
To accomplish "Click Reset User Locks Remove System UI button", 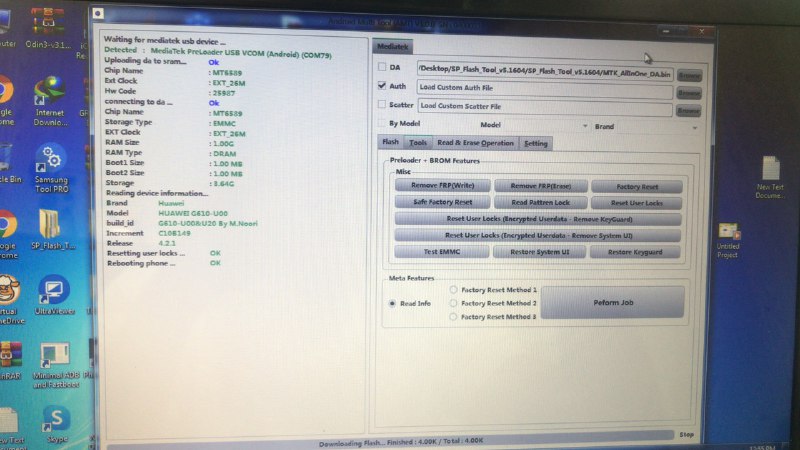I will pyautogui.click(x=538, y=235).
